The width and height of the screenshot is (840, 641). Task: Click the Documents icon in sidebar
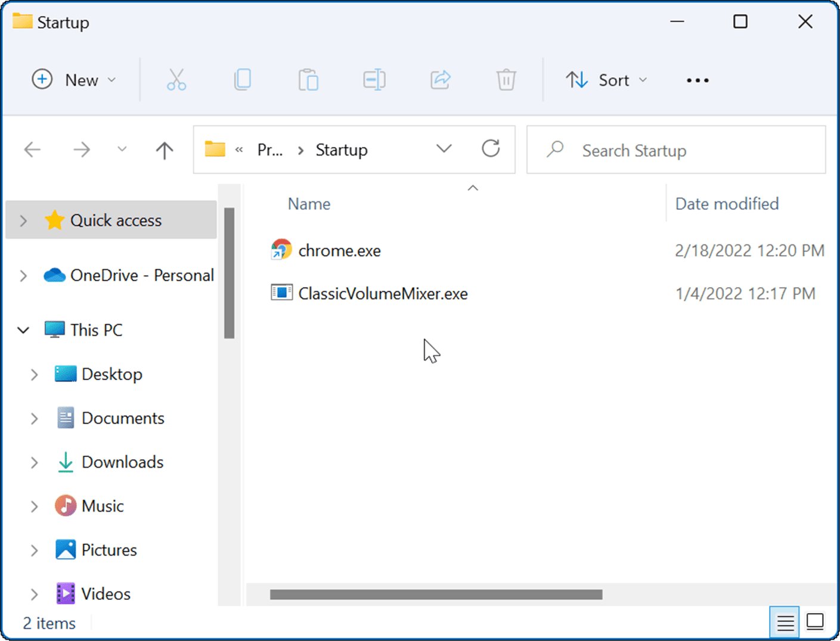(66, 418)
